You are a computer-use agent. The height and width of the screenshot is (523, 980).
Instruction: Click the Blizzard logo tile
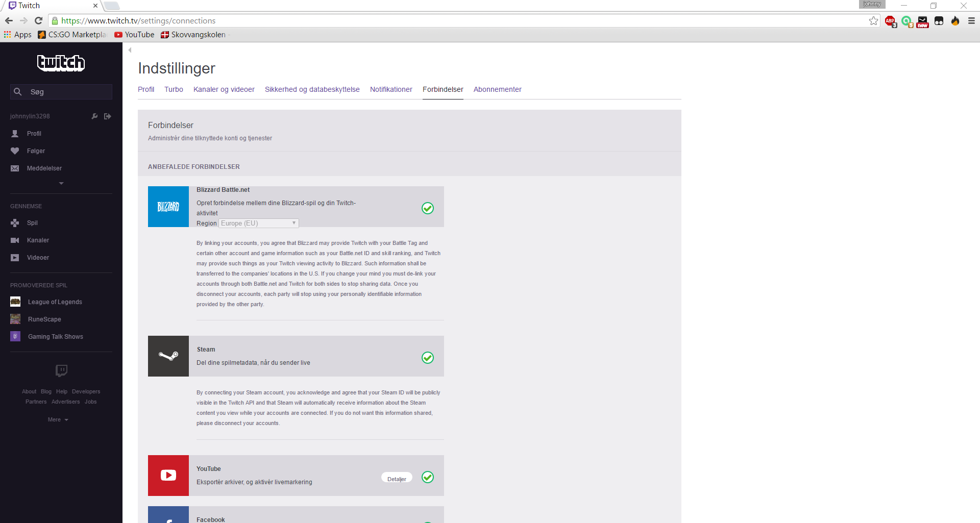168,207
